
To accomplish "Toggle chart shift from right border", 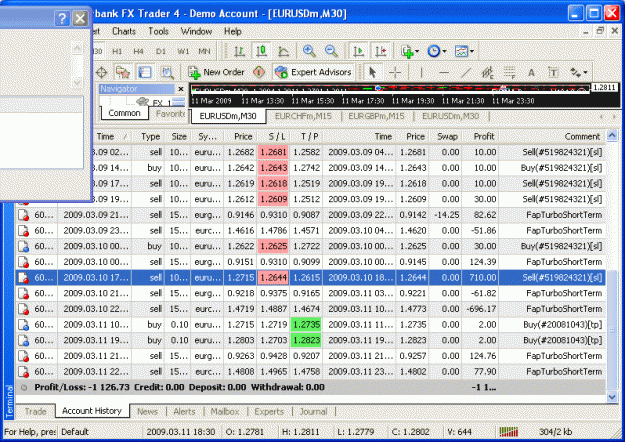I will (381, 51).
